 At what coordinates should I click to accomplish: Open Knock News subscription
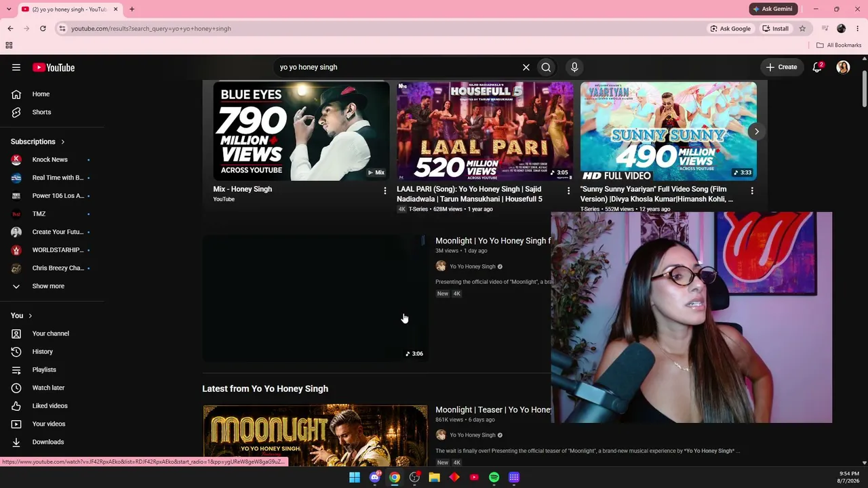tap(52, 160)
